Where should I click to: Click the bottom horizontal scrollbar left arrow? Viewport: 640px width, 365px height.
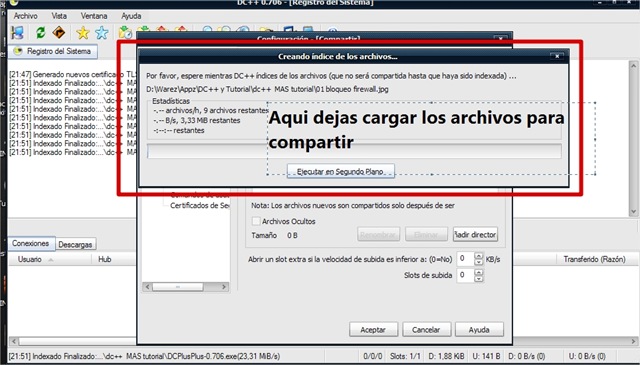(13, 341)
